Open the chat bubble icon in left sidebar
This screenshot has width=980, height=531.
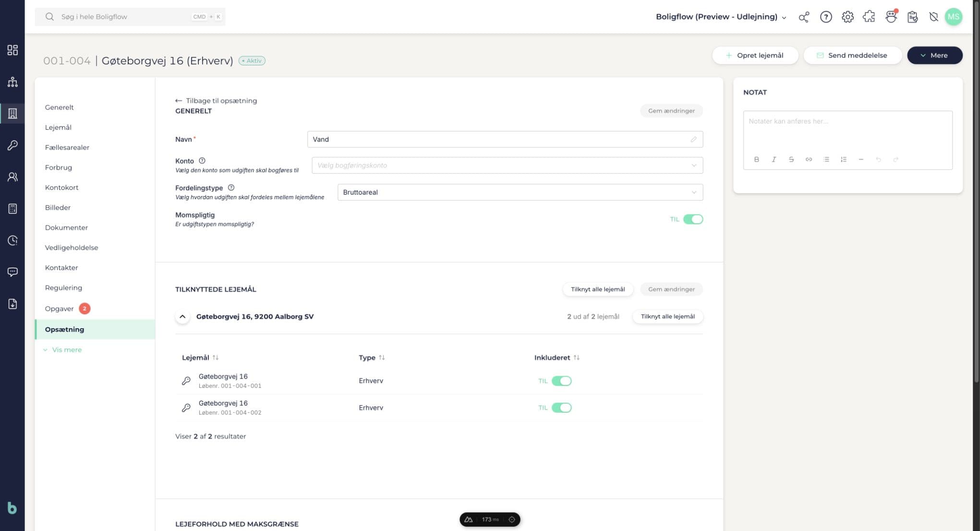point(12,272)
